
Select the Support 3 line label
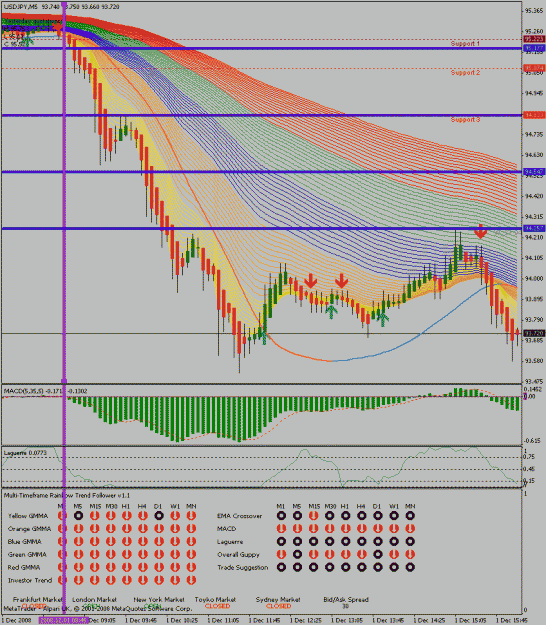pos(465,120)
